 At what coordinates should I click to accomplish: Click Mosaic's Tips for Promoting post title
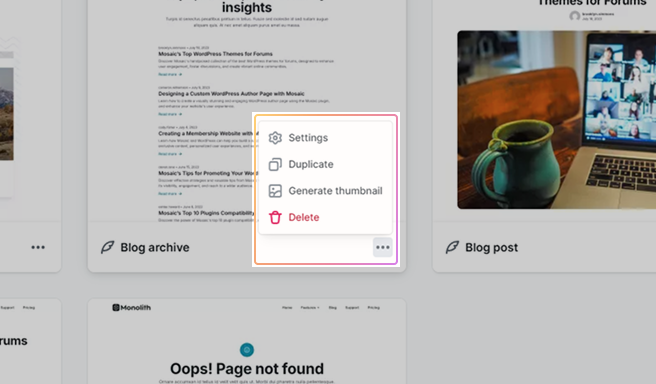coord(208,173)
